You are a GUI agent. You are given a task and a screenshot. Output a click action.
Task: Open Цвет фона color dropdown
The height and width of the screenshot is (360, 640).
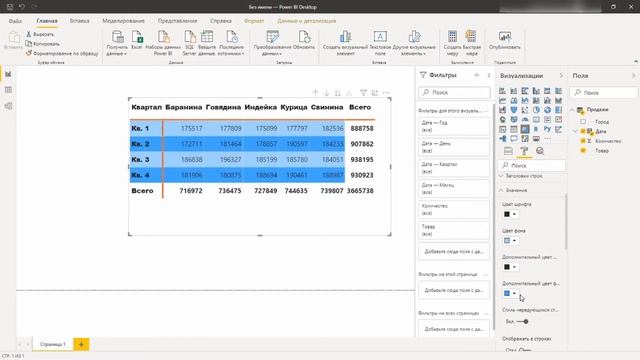pyautogui.click(x=510, y=240)
